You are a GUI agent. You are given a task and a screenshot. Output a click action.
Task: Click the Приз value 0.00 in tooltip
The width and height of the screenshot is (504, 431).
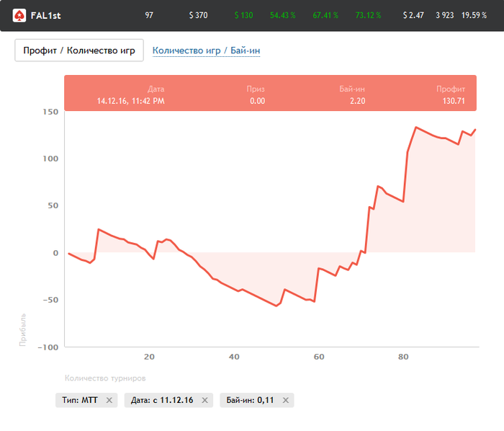point(258,101)
